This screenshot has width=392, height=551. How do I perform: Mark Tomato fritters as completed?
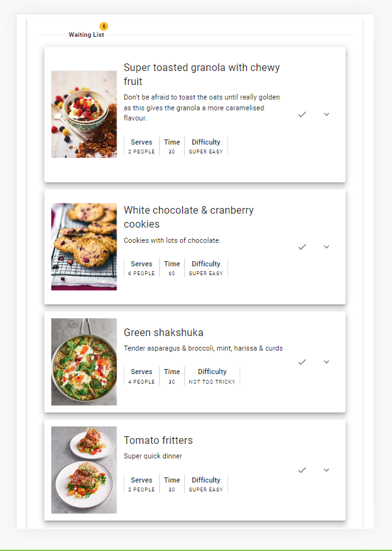click(302, 470)
